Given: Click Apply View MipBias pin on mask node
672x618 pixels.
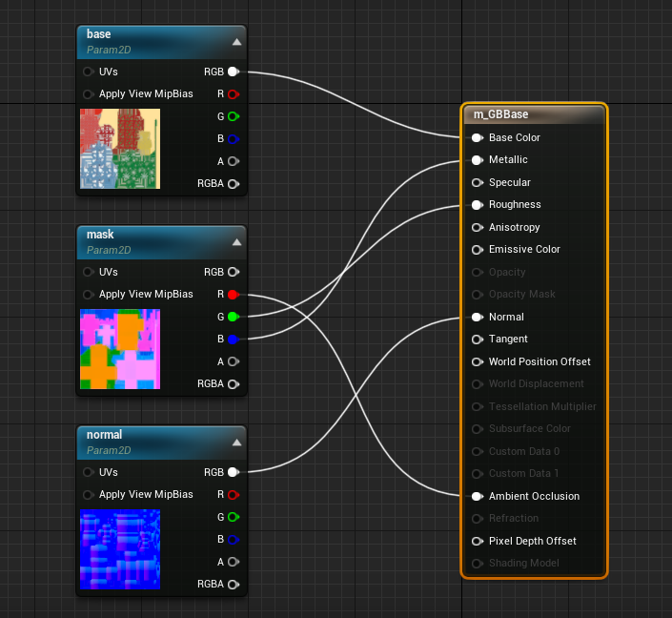Looking at the screenshot, I should pyautogui.click(x=89, y=294).
